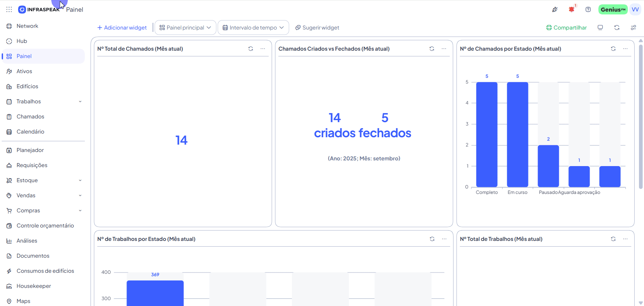Open the red notifications bell
Viewport: 644px width, 306px height.
[x=572, y=9]
